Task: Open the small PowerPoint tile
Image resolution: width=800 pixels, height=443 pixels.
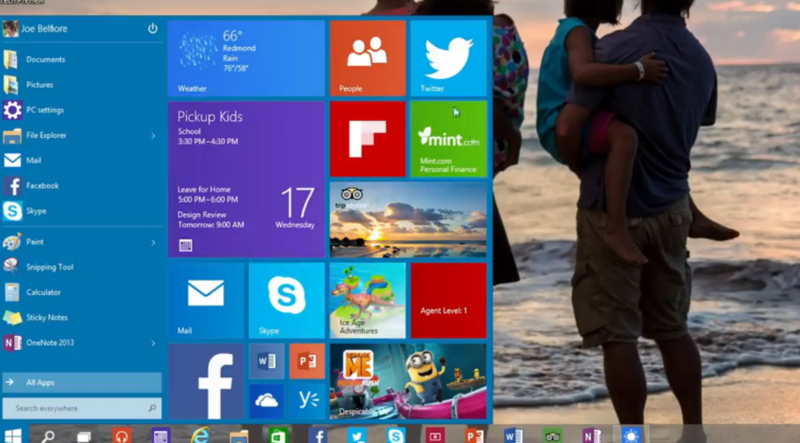Action: [307, 361]
